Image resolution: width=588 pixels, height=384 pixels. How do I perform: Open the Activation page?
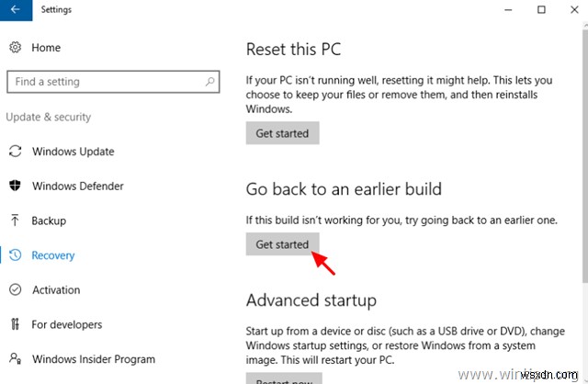coord(56,289)
